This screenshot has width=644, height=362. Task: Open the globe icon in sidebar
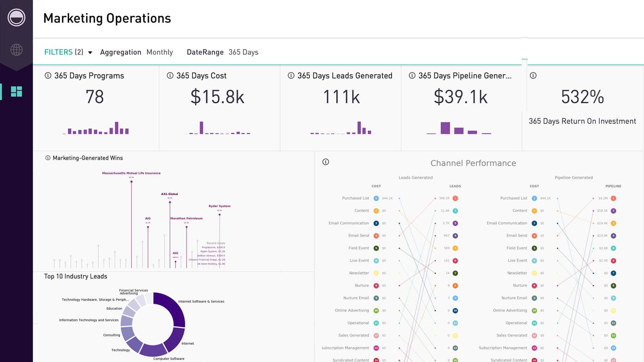click(17, 50)
